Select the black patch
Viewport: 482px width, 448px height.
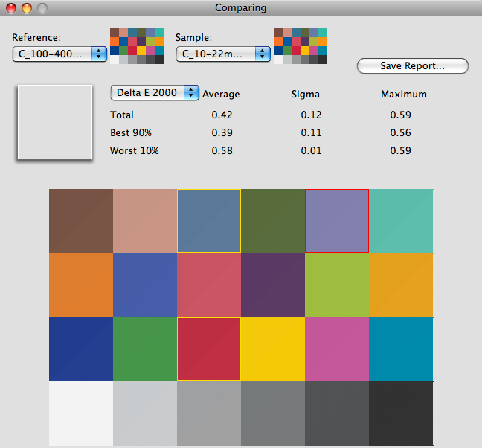[401, 413]
